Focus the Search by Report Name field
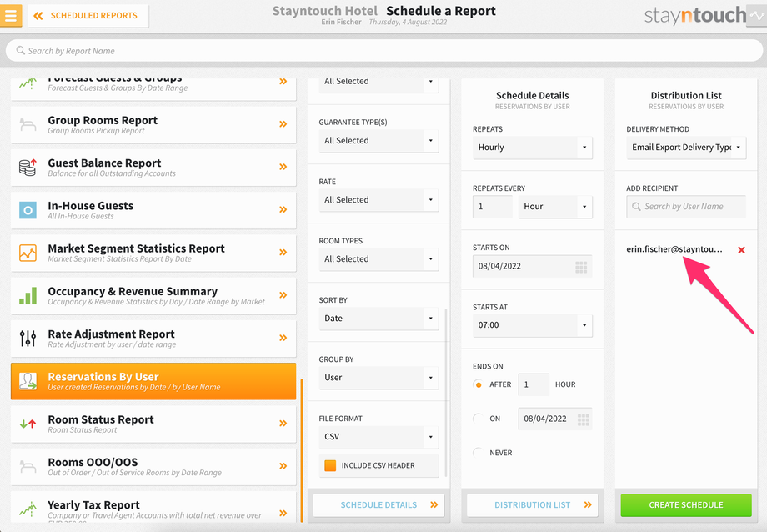767x532 pixels. [384, 50]
